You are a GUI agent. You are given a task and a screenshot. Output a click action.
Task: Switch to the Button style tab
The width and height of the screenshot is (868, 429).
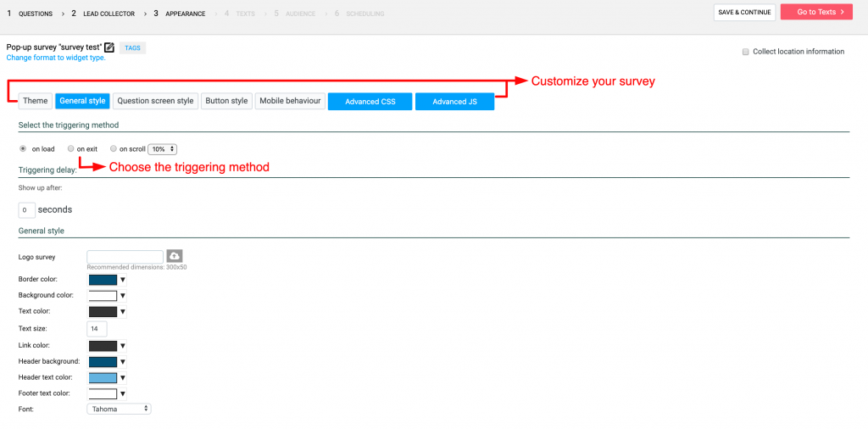tap(226, 101)
